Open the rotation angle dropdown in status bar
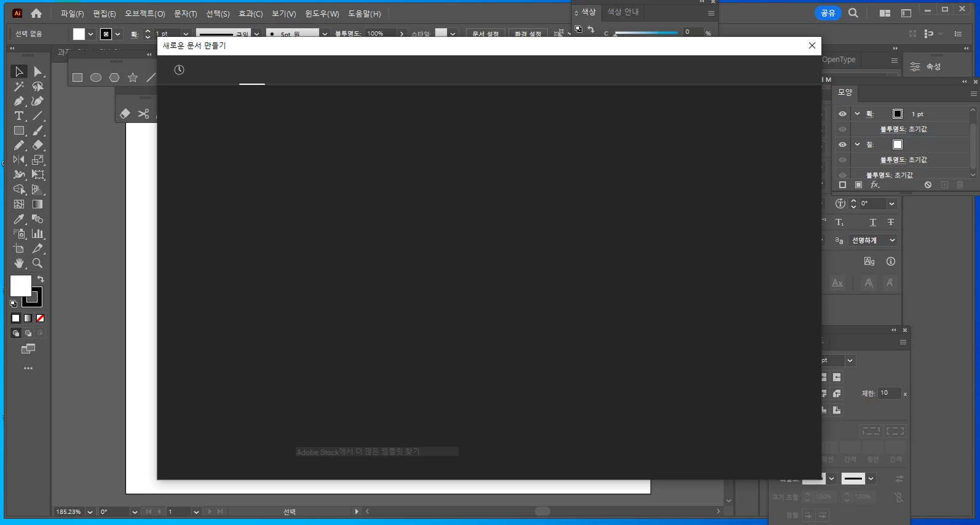Viewport: 980px width, 525px height. coord(135,512)
